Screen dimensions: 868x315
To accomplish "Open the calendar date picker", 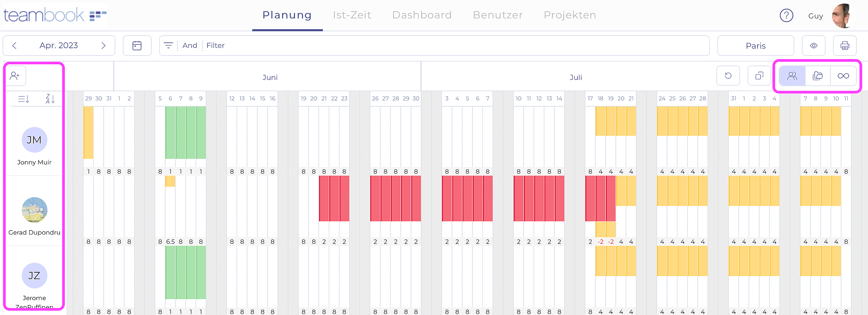I will (x=137, y=45).
